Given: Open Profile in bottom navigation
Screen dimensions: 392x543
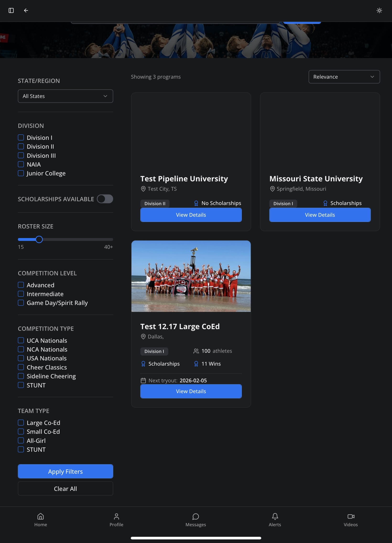Looking at the screenshot, I should tap(116, 520).
